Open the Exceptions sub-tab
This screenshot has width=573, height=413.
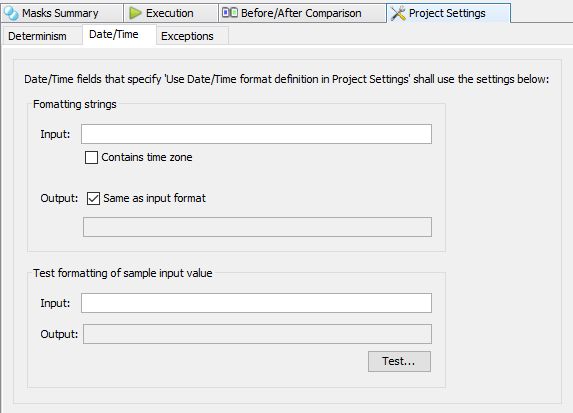click(187, 36)
